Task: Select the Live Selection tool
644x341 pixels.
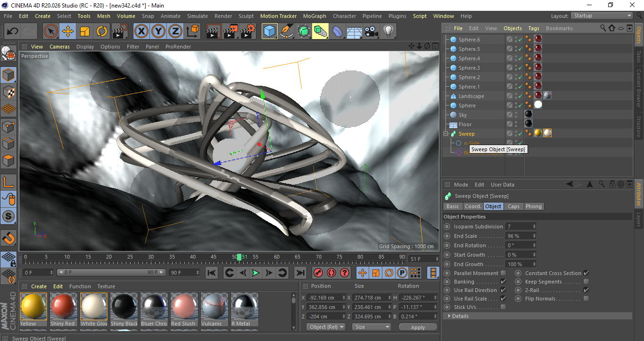Action: (51, 32)
